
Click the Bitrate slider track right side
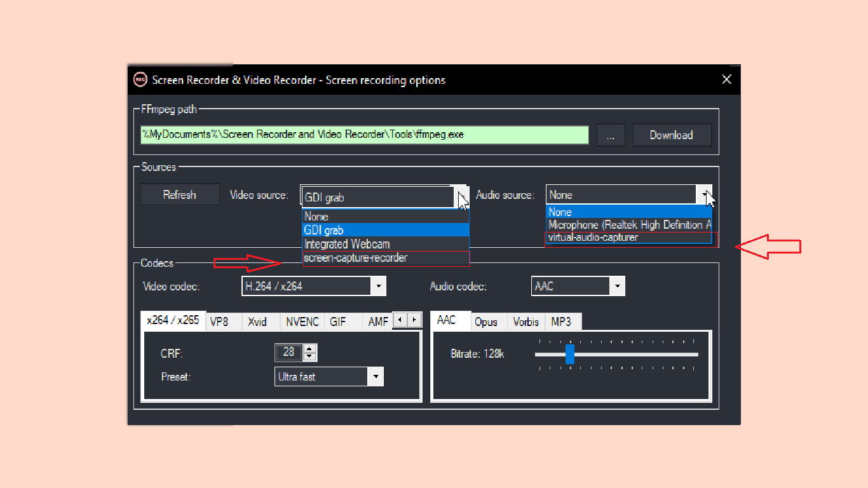point(637,355)
